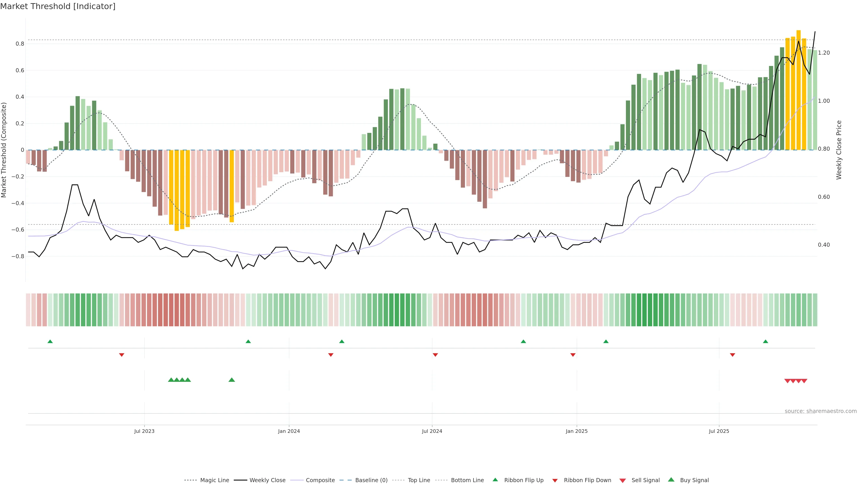Click the Baseline (0) legend entry
This screenshot has height=488, width=868.
[x=371, y=480]
